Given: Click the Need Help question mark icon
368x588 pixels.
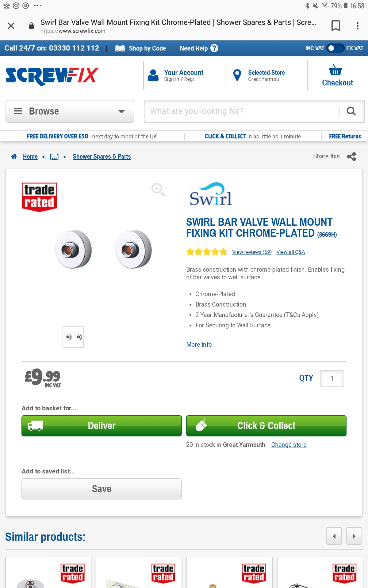Looking at the screenshot, I should click(214, 48).
